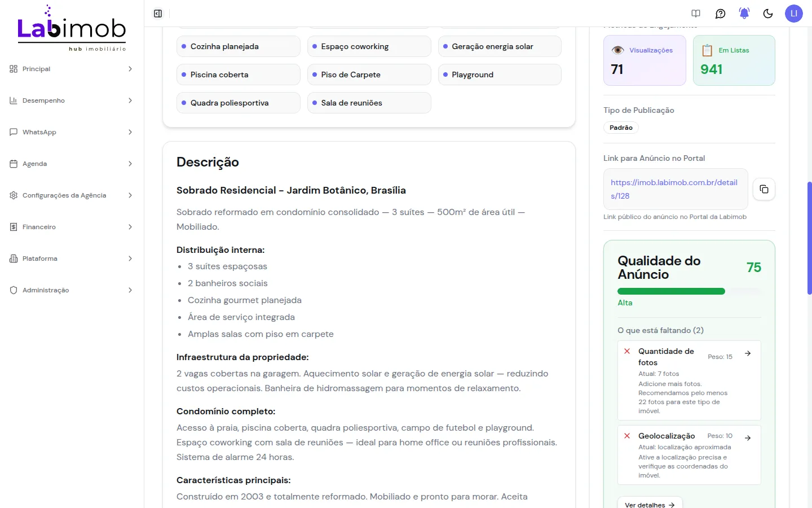Image resolution: width=812 pixels, height=508 pixels.
Task: Open the Desempenho menu item
Action: [x=72, y=100]
